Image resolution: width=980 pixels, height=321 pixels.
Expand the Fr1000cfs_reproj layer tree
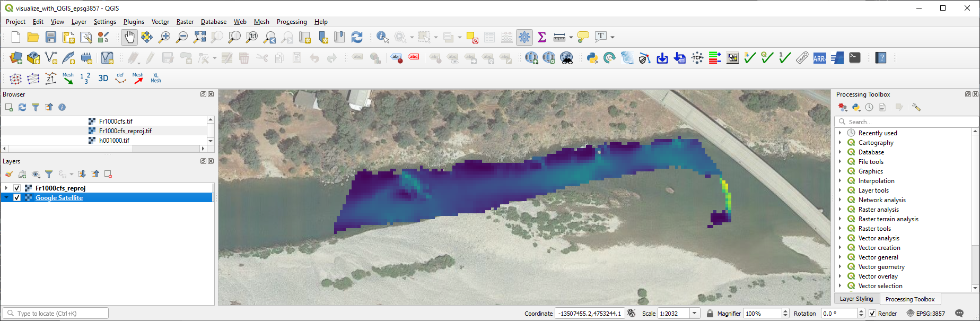[6, 188]
